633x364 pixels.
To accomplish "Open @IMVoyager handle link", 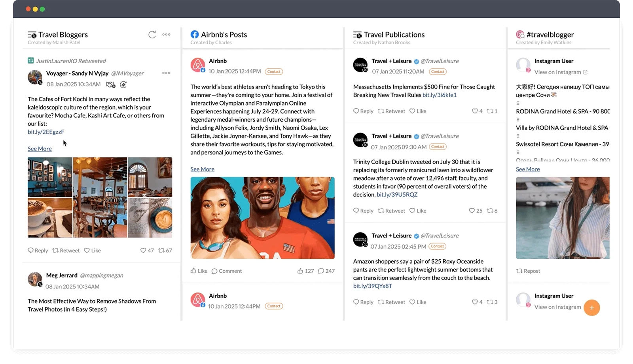I will click(127, 74).
